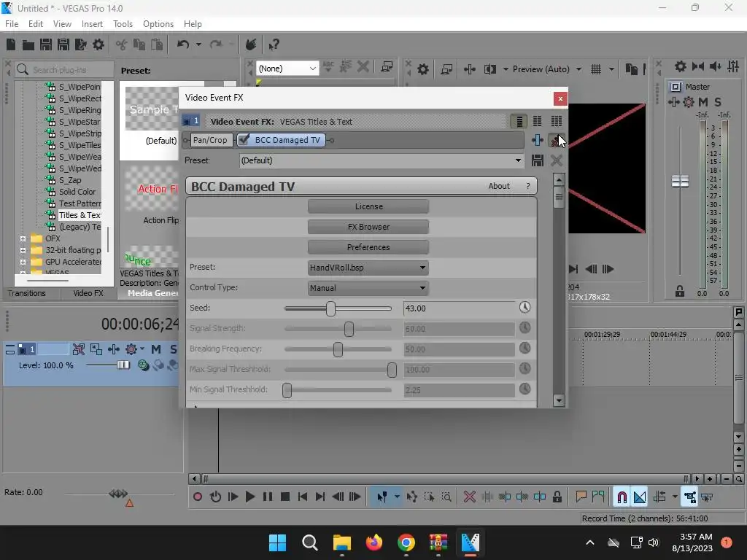Click the Undo arrow in toolbar
The width and height of the screenshot is (747, 560).
point(183,44)
